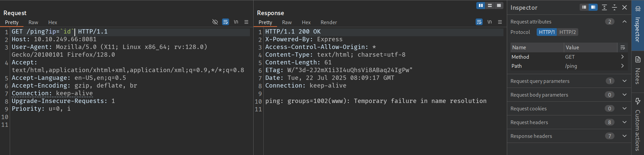Screen dimensions: 644x155
Task: Select the HTTP/2 protocol option
Action: (x=568, y=32)
